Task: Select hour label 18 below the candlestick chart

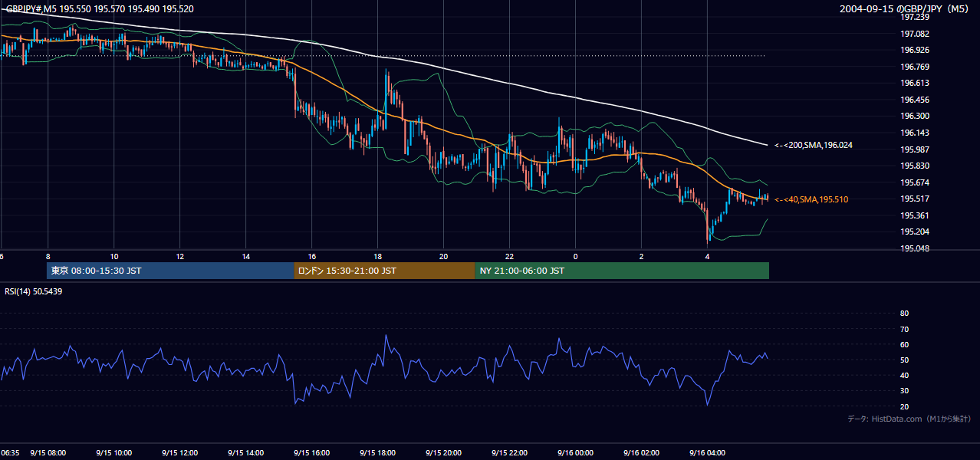Action: (377, 256)
